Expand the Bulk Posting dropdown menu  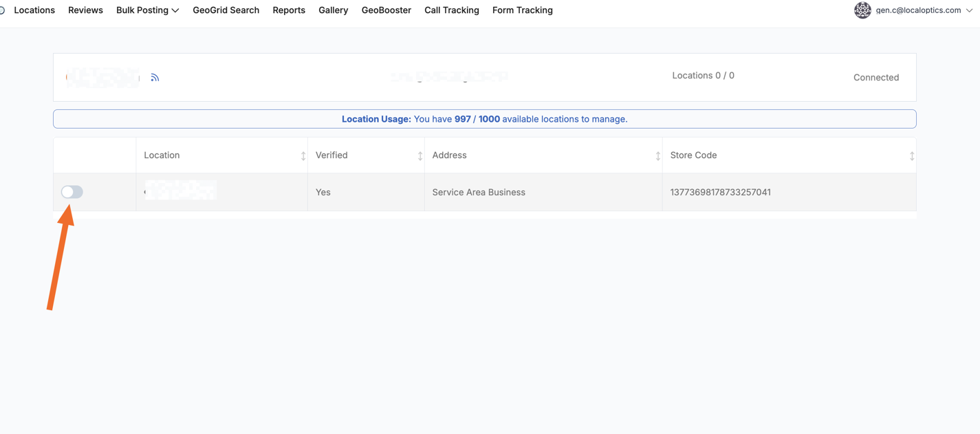point(147,10)
